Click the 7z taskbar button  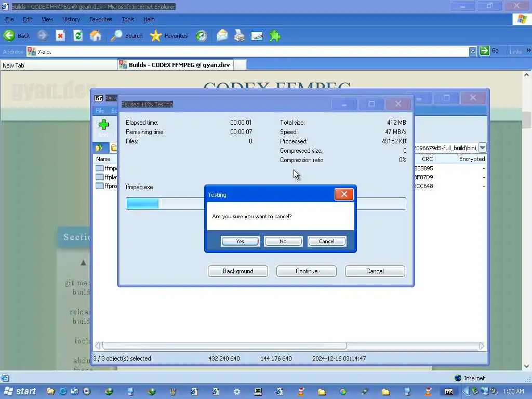click(x=449, y=392)
